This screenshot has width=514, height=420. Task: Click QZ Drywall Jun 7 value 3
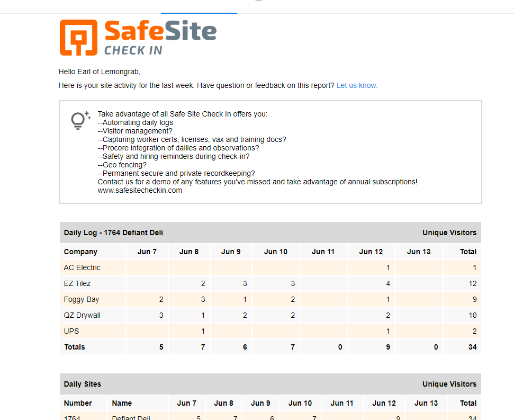161,316
